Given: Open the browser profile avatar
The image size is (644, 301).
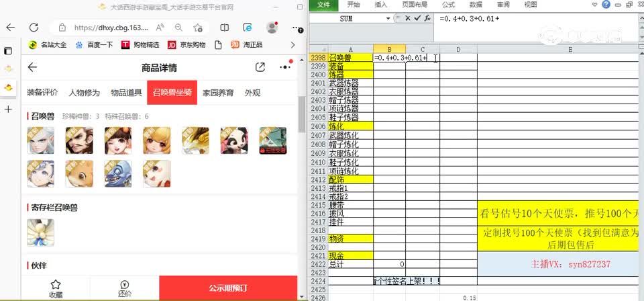Looking at the screenshot, I should click(x=272, y=28).
